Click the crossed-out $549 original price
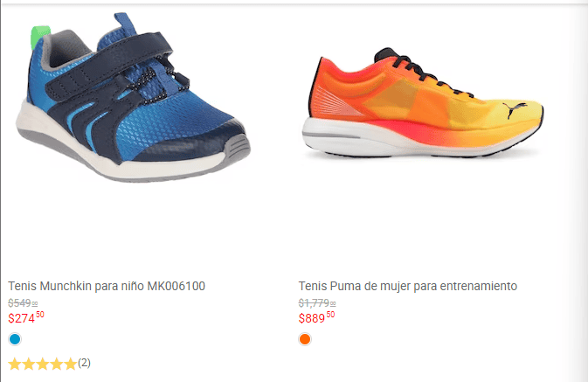This screenshot has height=382, width=588. 23,302
